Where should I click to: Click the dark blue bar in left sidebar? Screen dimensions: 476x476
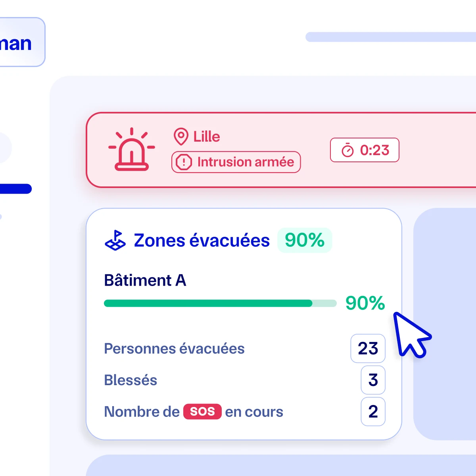click(16, 189)
